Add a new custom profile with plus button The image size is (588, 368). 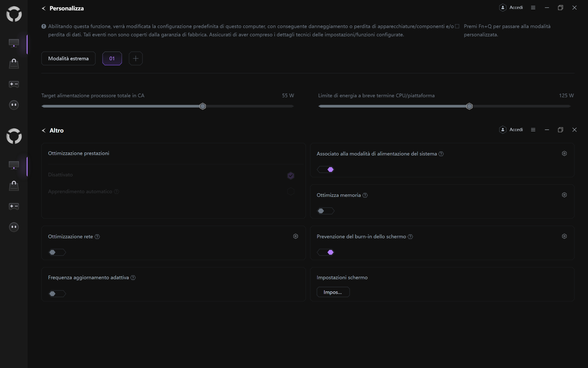point(136,59)
